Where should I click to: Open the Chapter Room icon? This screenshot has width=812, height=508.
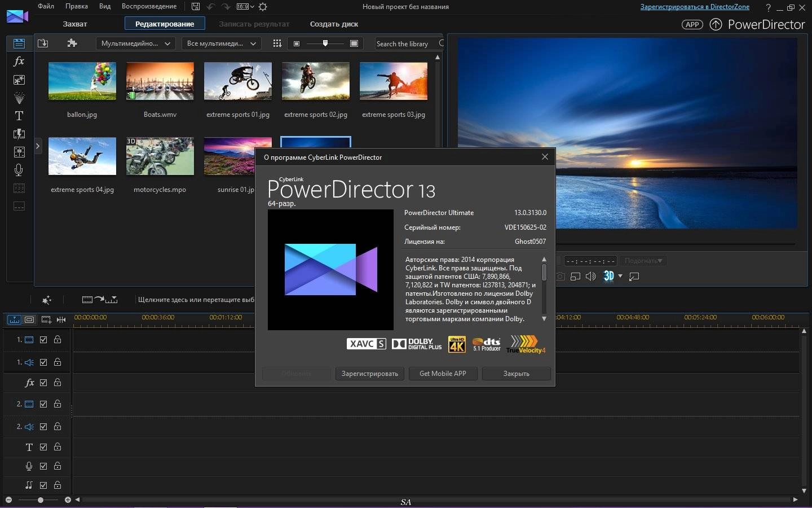pyautogui.click(x=19, y=188)
